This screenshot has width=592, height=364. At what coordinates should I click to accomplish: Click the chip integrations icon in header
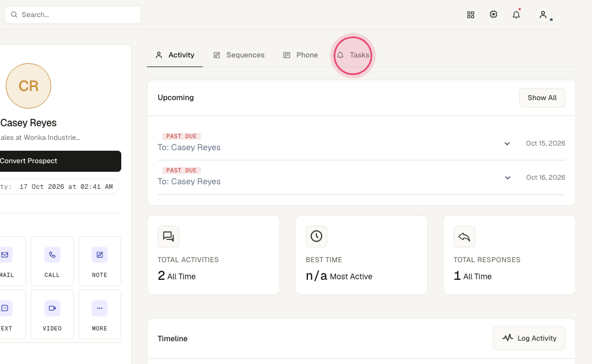pos(494,14)
